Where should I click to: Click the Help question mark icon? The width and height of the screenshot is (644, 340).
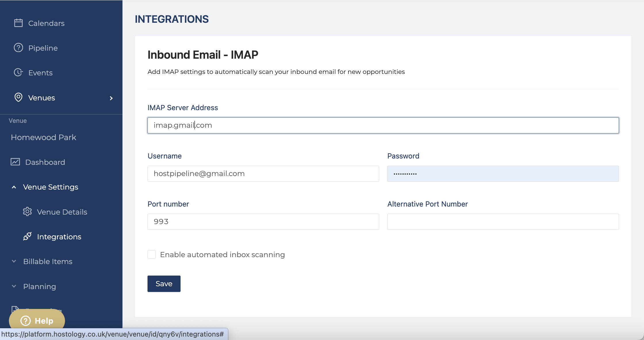[26, 320]
